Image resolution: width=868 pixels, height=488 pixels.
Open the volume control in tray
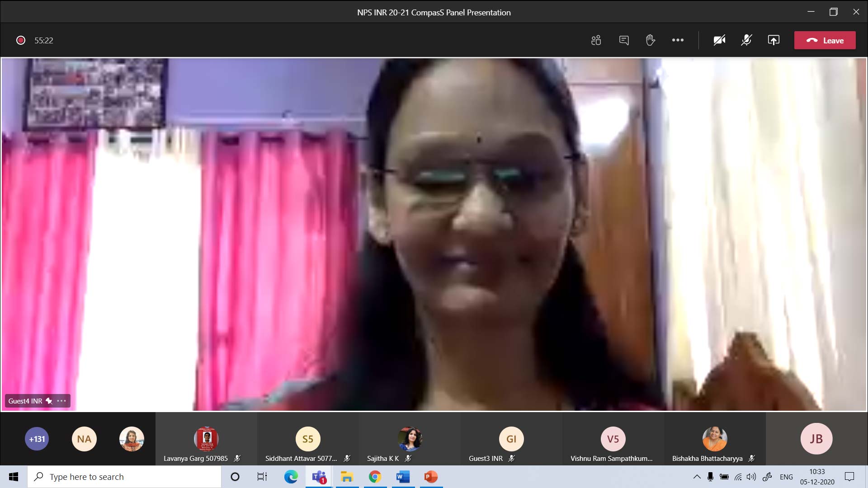[x=751, y=477]
